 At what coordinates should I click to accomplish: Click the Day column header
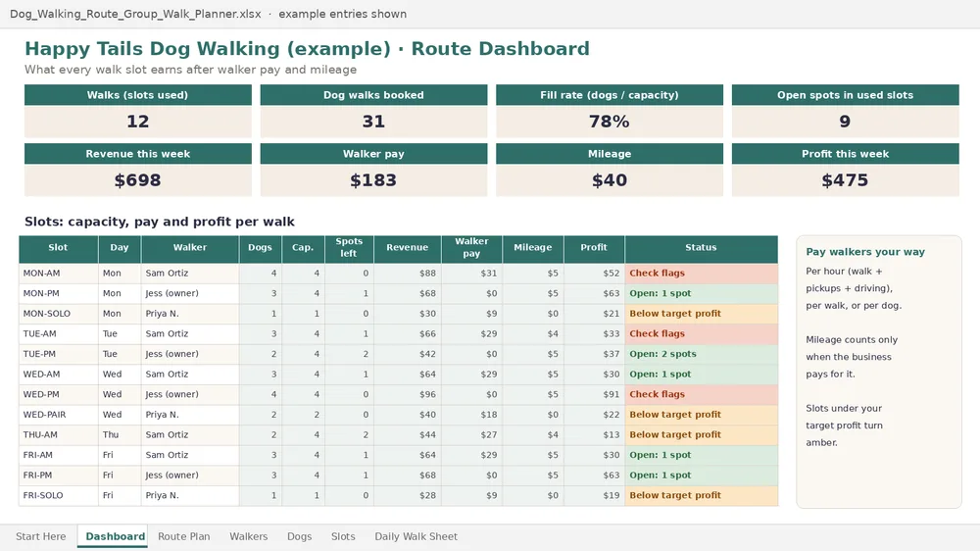pyautogui.click(x=120, y=248)
